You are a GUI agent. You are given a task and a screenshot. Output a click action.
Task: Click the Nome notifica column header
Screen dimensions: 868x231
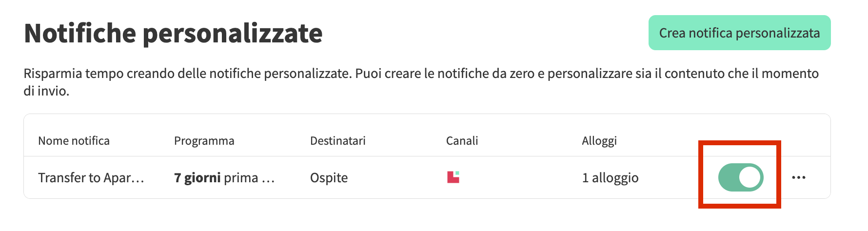tap(74, 141)
